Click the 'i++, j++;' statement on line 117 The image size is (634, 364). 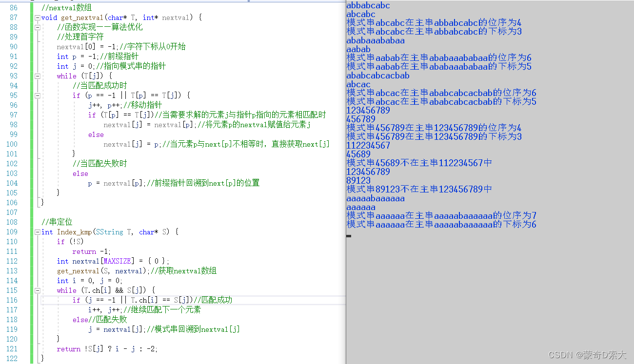pos(106,310)
